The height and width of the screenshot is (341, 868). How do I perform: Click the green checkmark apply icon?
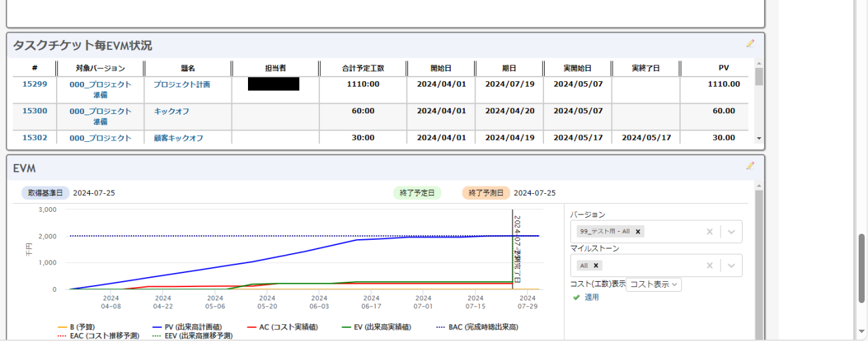click(577, 297)
